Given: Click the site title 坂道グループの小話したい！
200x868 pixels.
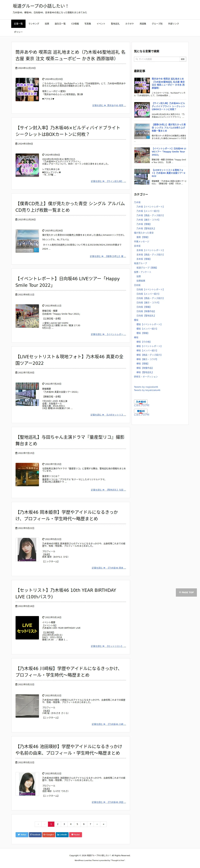Looking at the screenshot, I should pos(40,6).
